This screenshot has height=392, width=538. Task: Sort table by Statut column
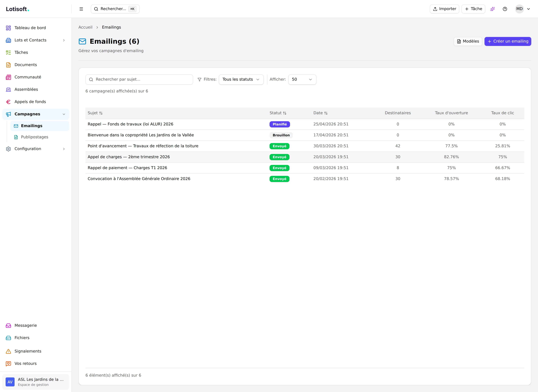tap(278, 113)
